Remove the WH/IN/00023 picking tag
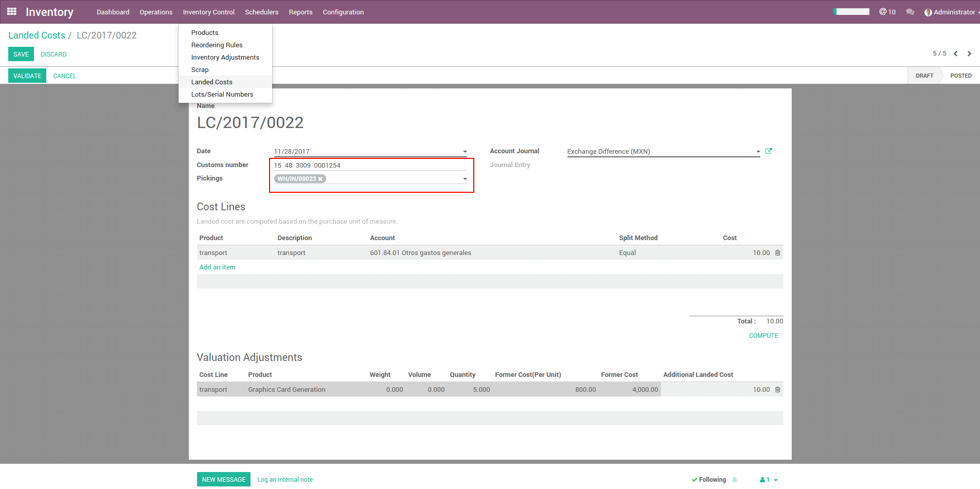The image size is (980, 489). coord(320,179)
